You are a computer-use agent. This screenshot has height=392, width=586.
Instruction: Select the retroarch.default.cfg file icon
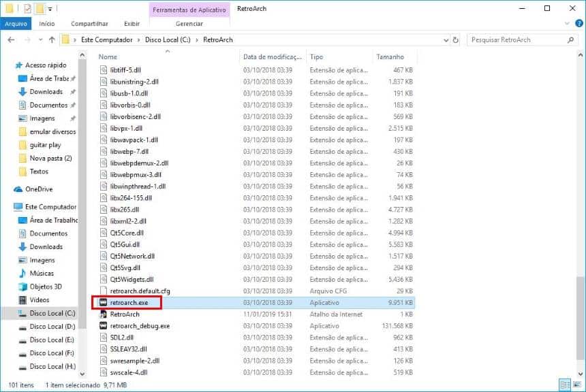(104, 291)
